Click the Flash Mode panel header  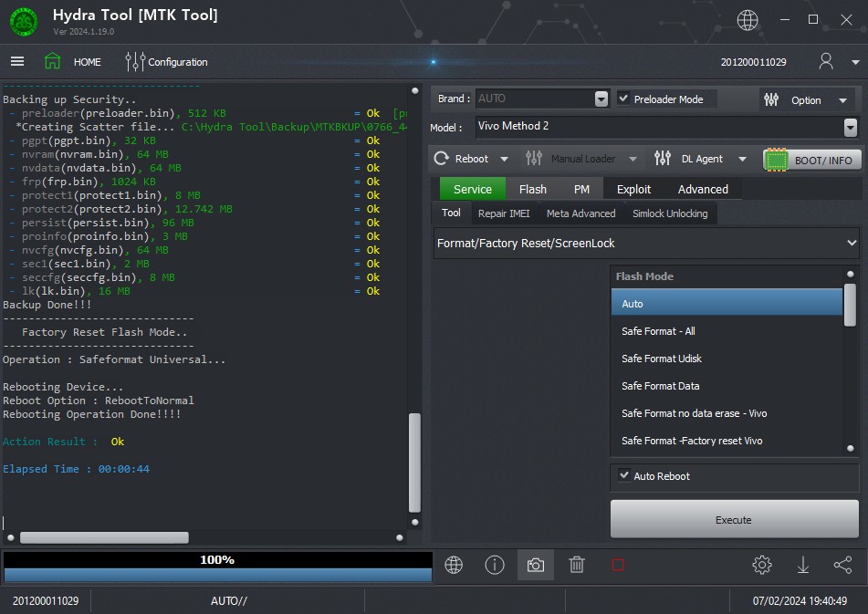[x=644, y=276]
